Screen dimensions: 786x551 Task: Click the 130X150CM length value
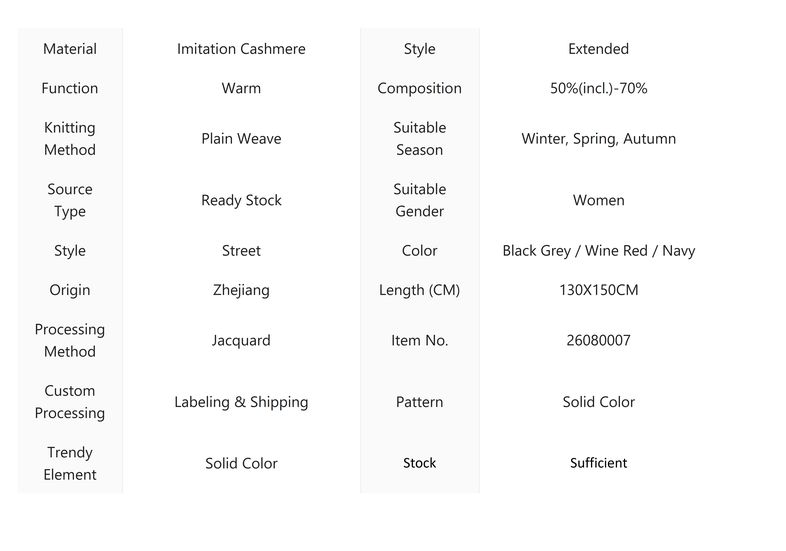[x=599, y=290]
